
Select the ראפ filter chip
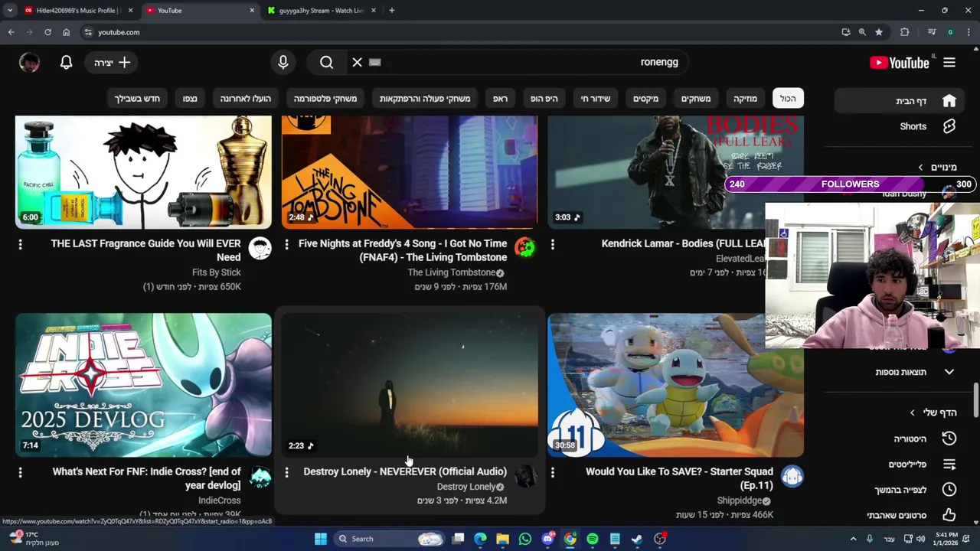[501, 99]
